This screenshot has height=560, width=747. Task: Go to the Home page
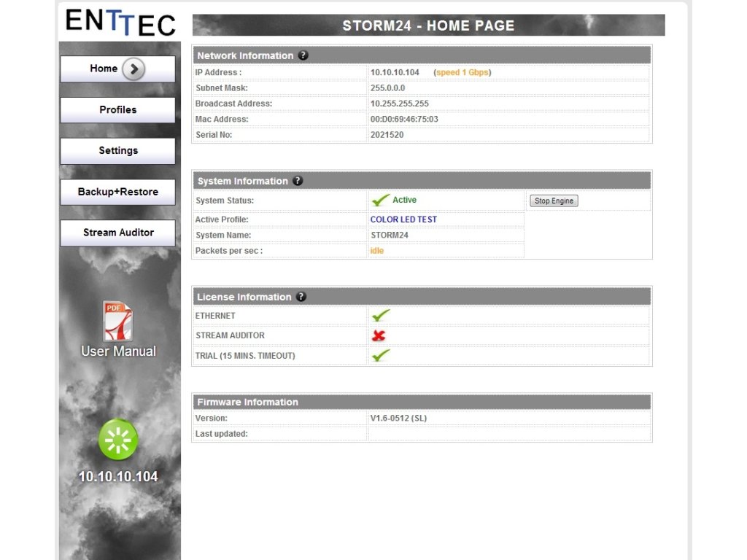click(117, 69)
